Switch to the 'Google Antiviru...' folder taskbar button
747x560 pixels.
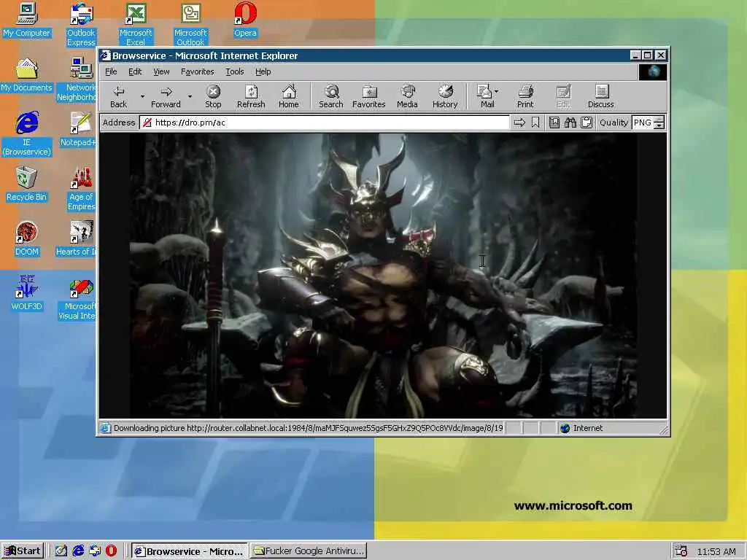click(309, 551)
